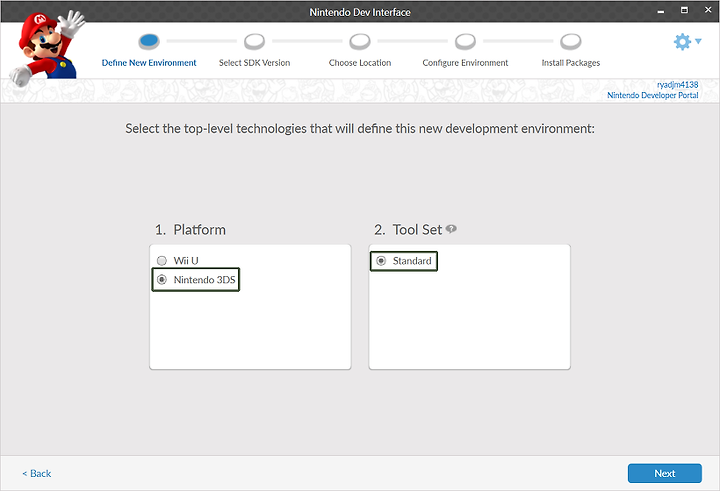
Task: Click the Install Packages step circle
Action: (x=571, y=41)
